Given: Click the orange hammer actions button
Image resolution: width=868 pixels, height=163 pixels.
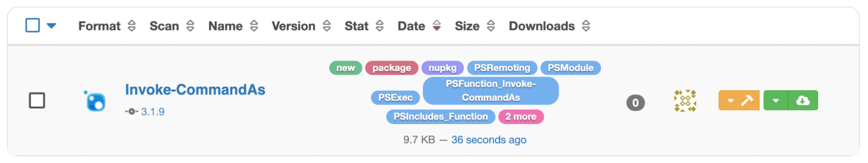Looking at the screenshot, I should coord(747,101).
